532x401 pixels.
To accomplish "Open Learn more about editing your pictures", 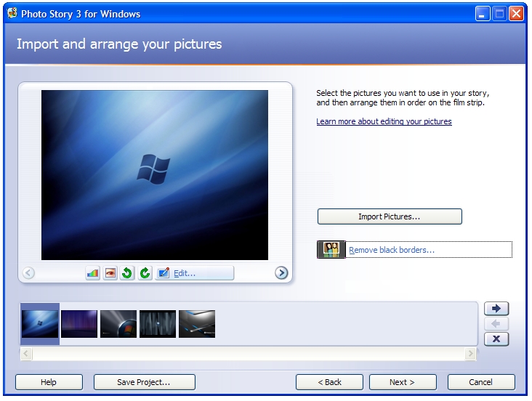I will (384, 121).
